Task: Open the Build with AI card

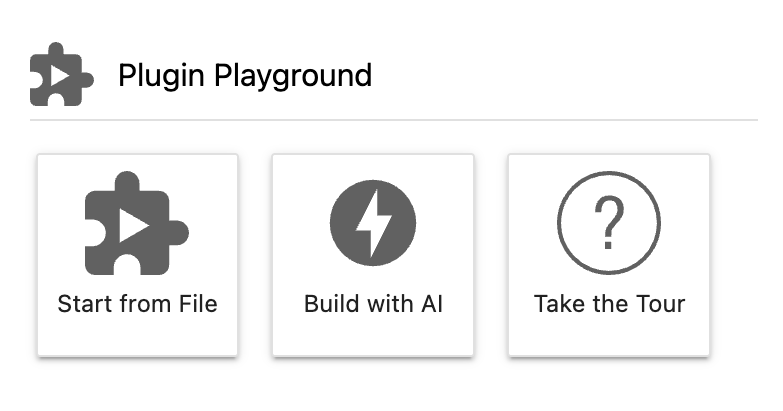Action: click(x=373, y=255)
